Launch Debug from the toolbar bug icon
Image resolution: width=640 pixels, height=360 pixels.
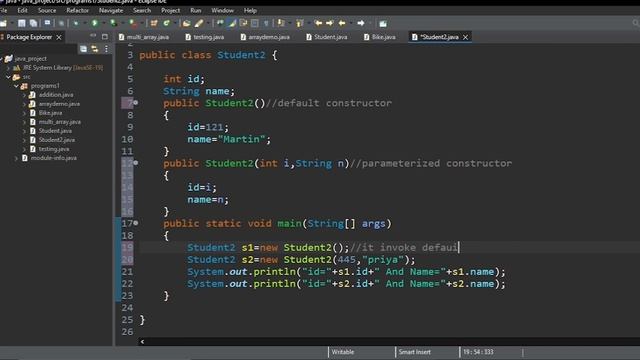point(76,23)
